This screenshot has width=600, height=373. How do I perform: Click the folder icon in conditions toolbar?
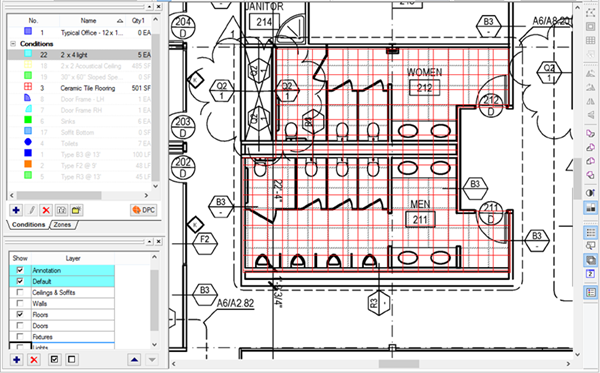click(76, 210)
